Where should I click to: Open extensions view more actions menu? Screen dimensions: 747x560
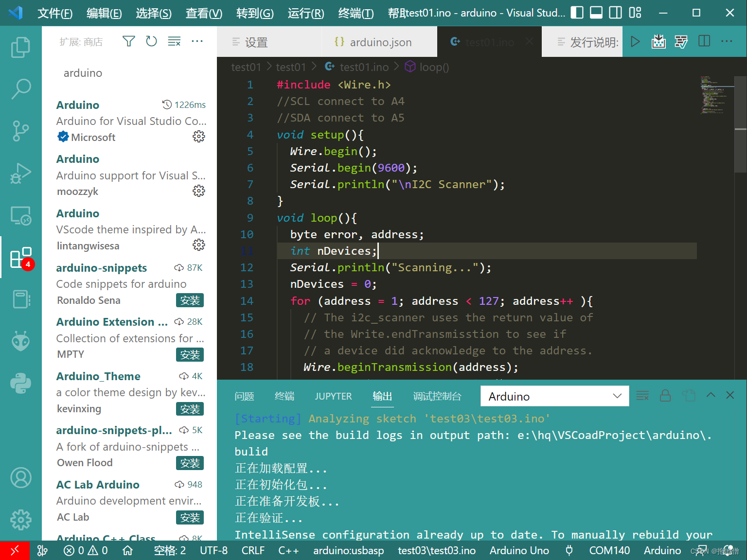pyautogui.click(x=197, y=42)
